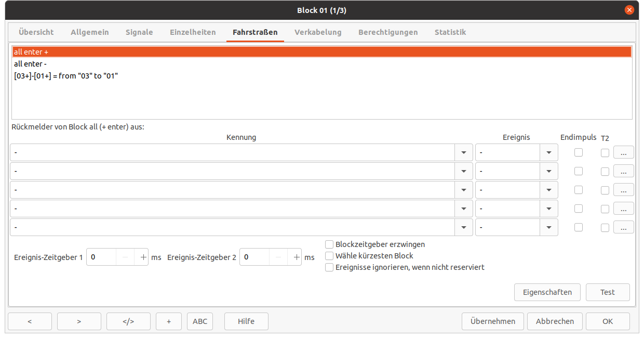
Task: Expand the last row Kennung dropdown
Action: [x=463, y=227]
